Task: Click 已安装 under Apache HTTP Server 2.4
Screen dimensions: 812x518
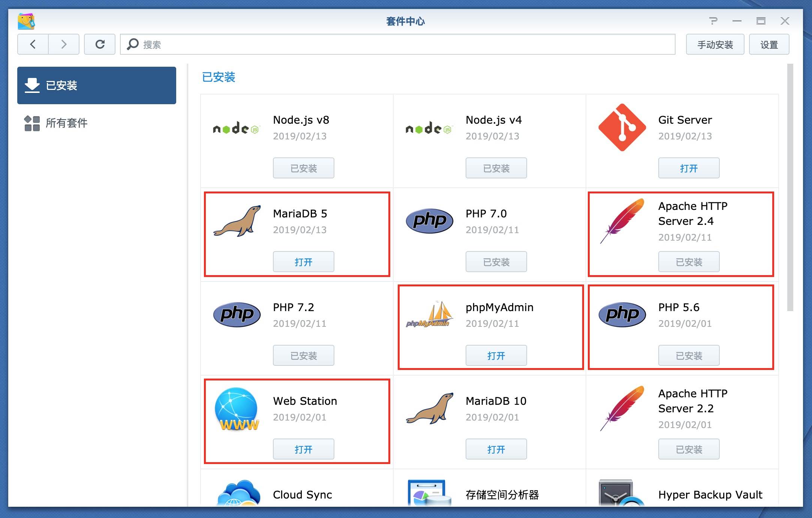Action: 689,262
